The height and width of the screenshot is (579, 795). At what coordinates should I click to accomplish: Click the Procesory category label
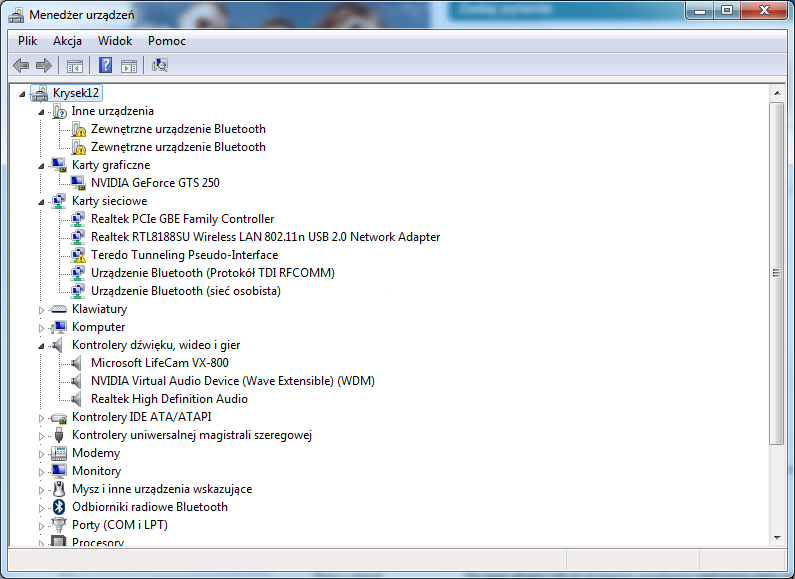98,542
